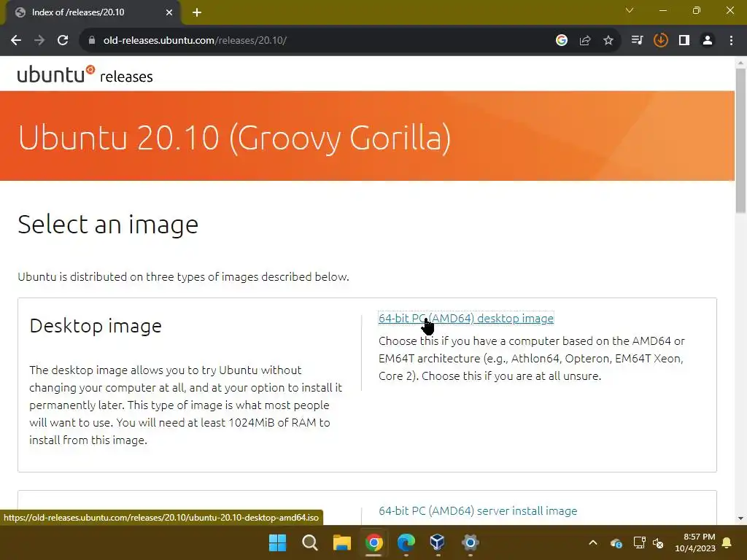This screenshot has width=747, height=560.
Task: Open the orange download extension icon
Action: click(x=661, y=41)
